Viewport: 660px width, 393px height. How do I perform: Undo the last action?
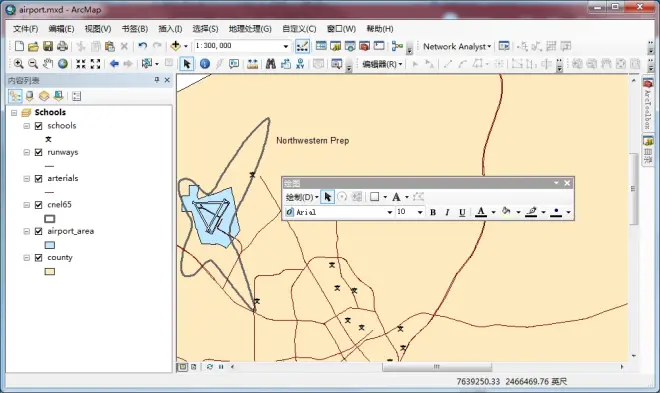point(143,46)
